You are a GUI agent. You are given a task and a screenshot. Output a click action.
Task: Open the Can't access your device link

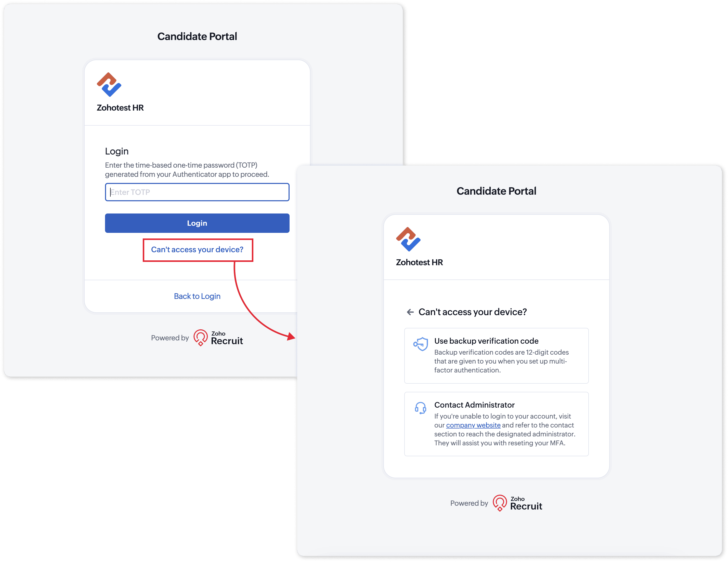197,249
